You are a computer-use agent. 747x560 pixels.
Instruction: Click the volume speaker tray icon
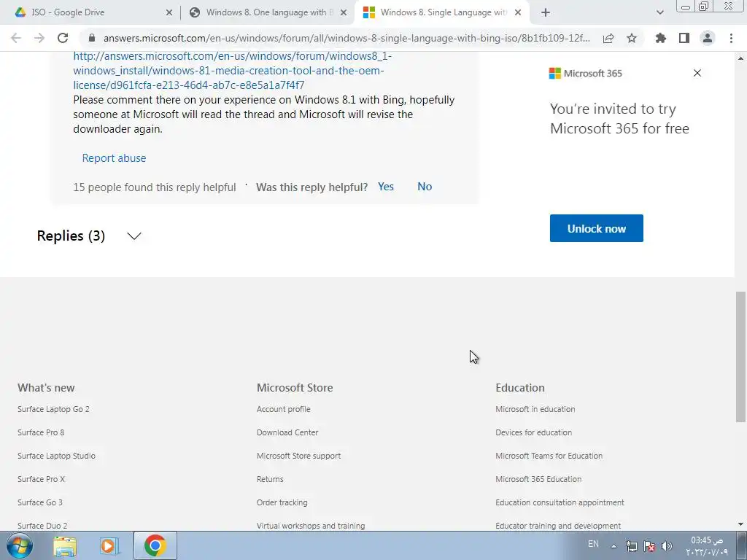click(667, 546)
